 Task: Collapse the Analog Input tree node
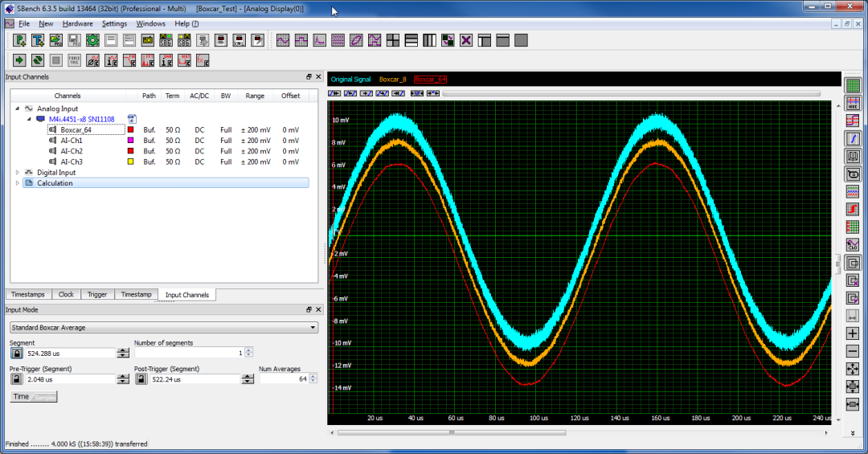tap(18, 108)
